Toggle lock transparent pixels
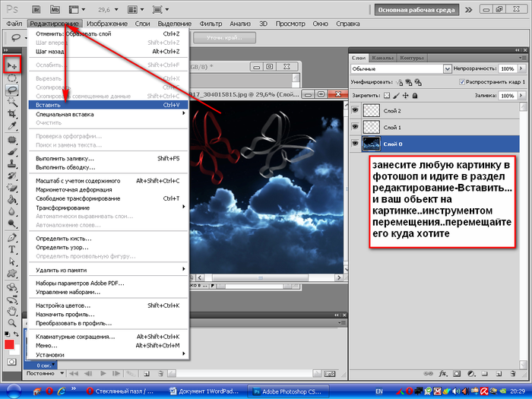This screenshot has width=532, height=399. (387, 96)
